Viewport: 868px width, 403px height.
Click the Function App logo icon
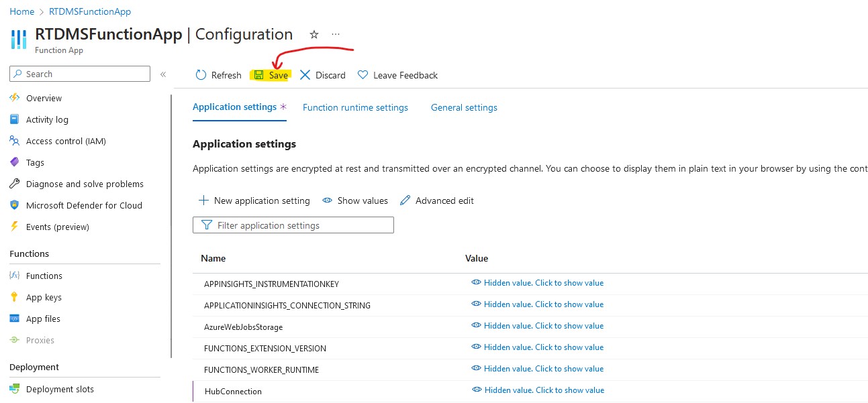(19, 39)
